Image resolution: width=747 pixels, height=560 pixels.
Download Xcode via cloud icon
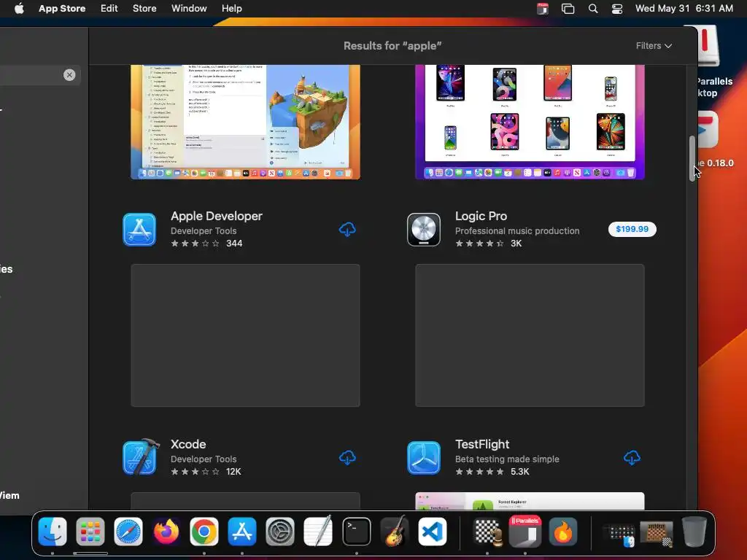coord(347,458)
